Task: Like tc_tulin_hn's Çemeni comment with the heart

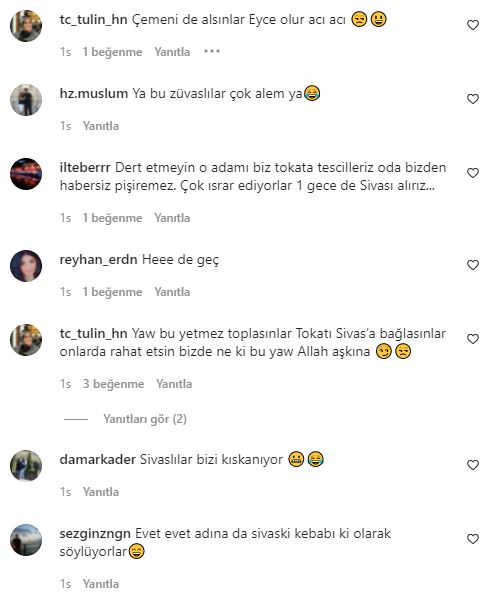Action: tap(472, 25)
